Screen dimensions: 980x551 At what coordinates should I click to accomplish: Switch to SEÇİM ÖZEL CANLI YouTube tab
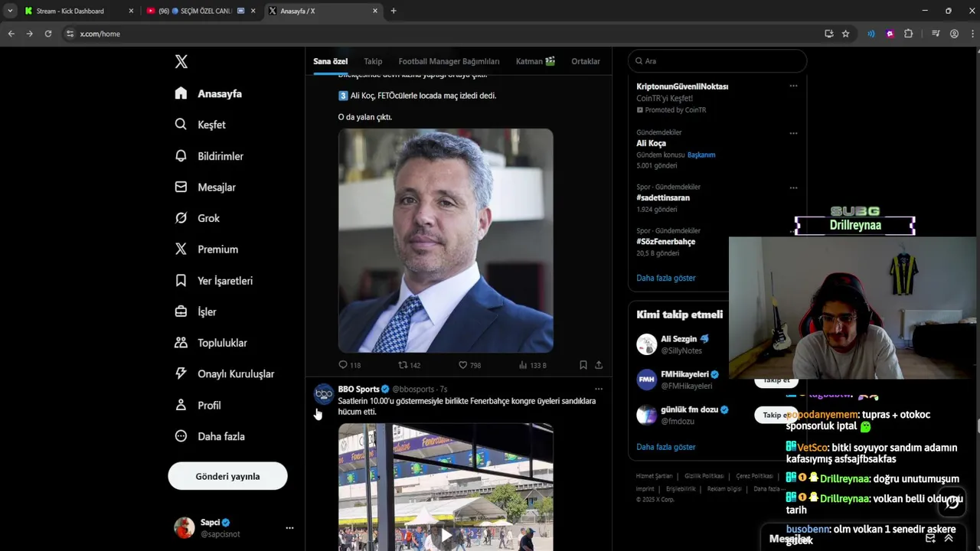(201, 11)
